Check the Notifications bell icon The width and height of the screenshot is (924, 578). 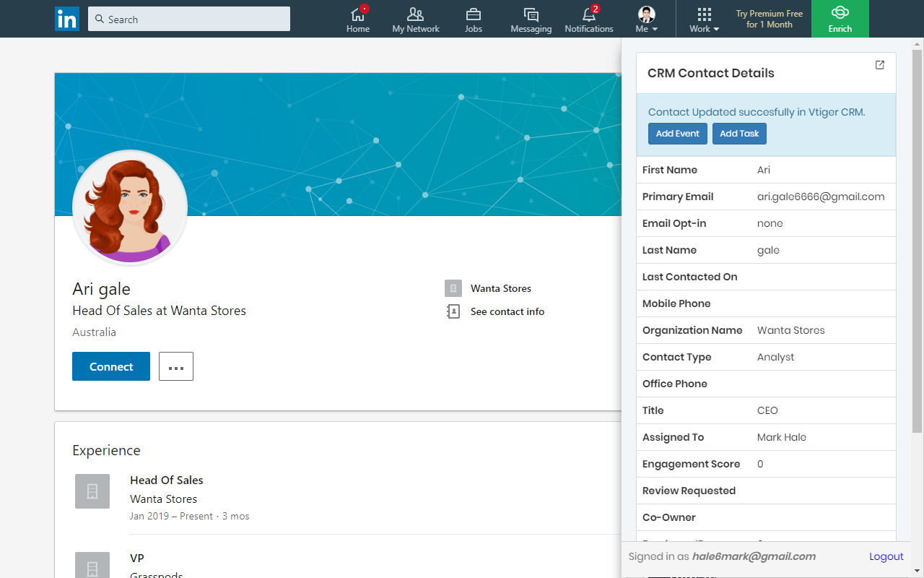[x=589, y=14]
